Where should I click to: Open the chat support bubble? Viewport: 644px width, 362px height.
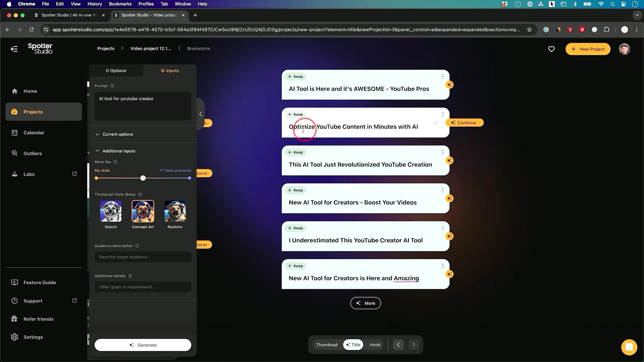click(x=629, y=347)
